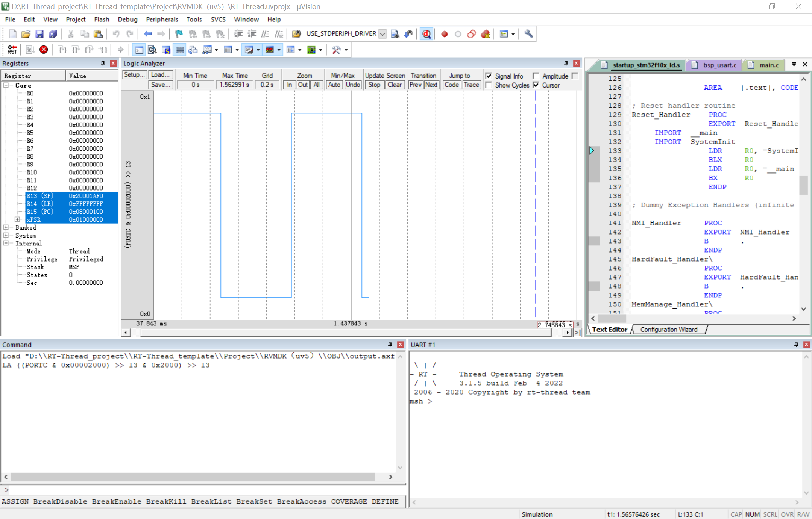The height and width of the screenshot is (519, 812).
Task: Enable the Show Cycles checkbox
Action: [x=489, y=85]
